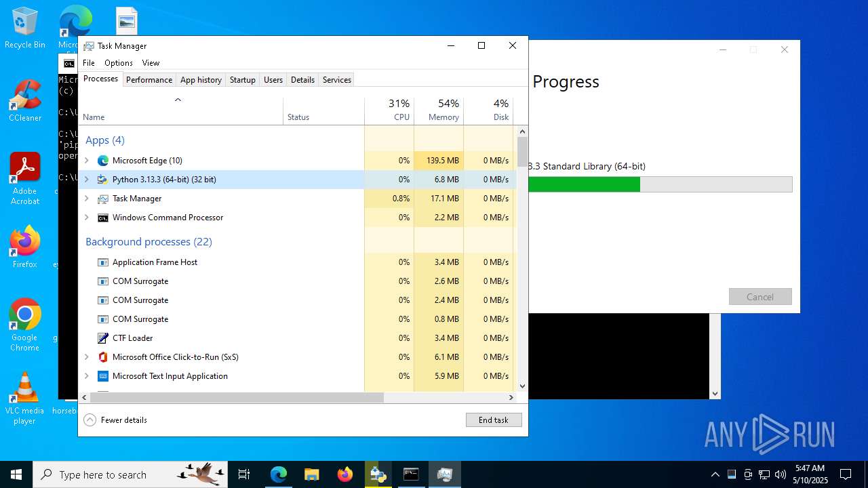Expand the Task Manager process entry
Image resolution: width=868 pixels, height=488 pixels.
(86, 199)
